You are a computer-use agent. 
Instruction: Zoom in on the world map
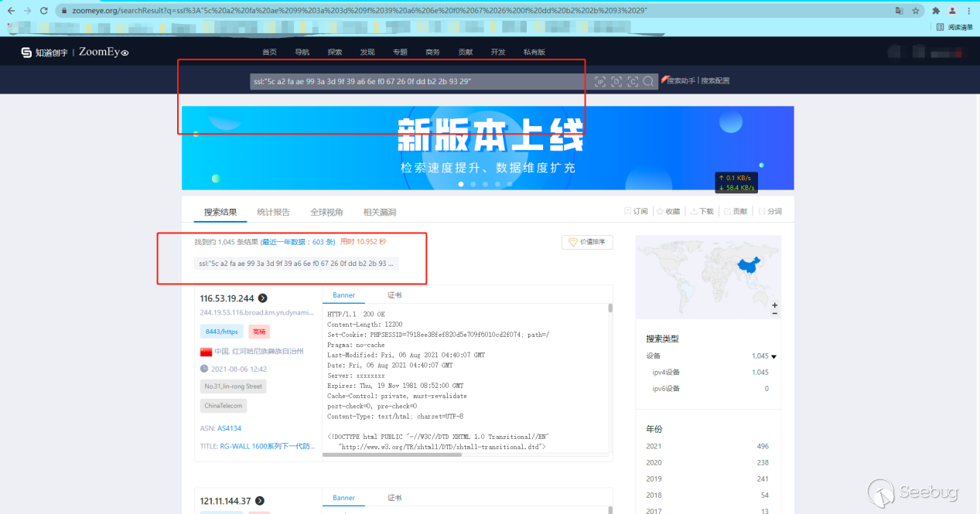click(x=774, y=305)
